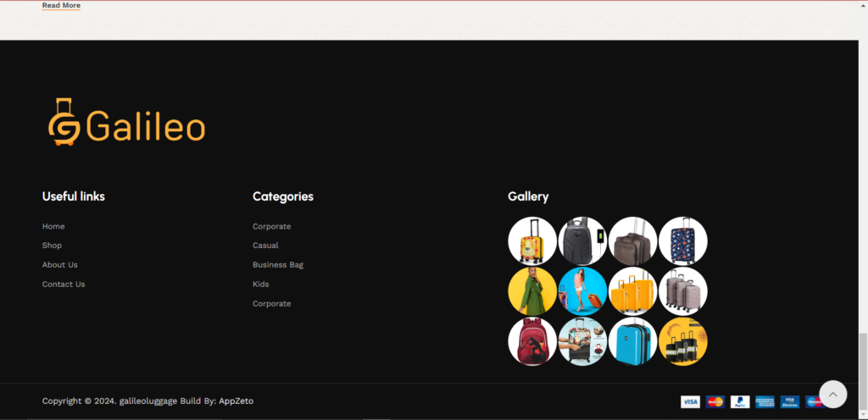Select the Corporate link just above Casual
The width and height of the screenshot is (868, 420).
[x=272, y=227]
